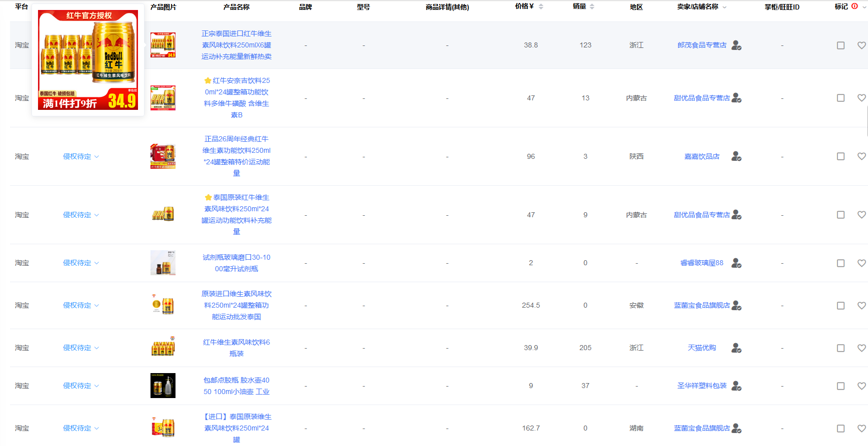The height and width of the screenshot is (446, 868).
Task: Open product link 正宗泰国进口红牛维生素风味饮料
Action: tap(236, 45)
